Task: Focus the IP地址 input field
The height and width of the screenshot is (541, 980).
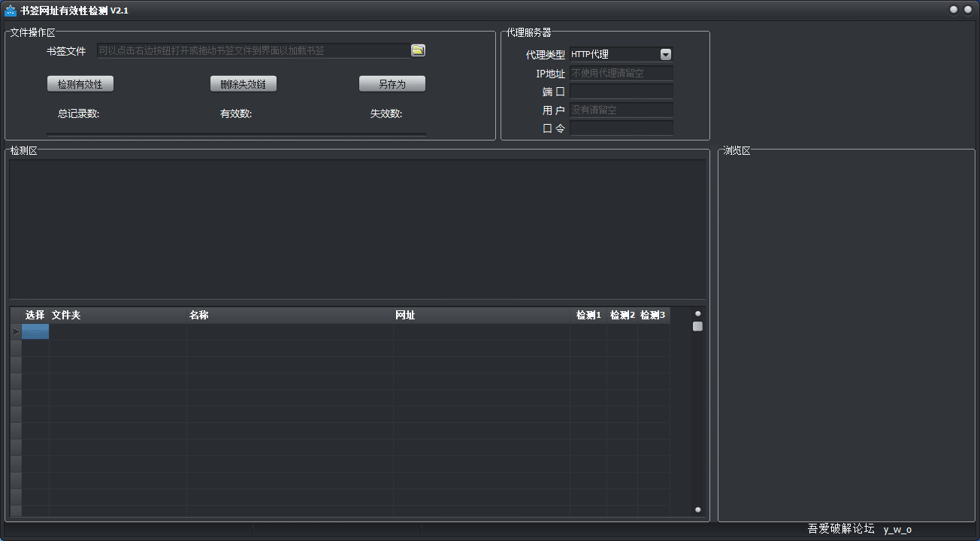Action: pyautogui.click(x=621, y=74)
